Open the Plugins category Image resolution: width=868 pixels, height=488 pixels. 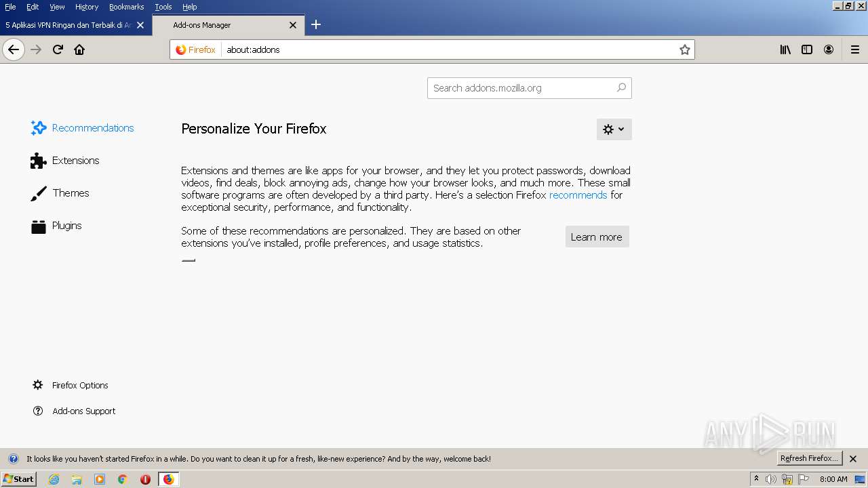pos(56,226)
